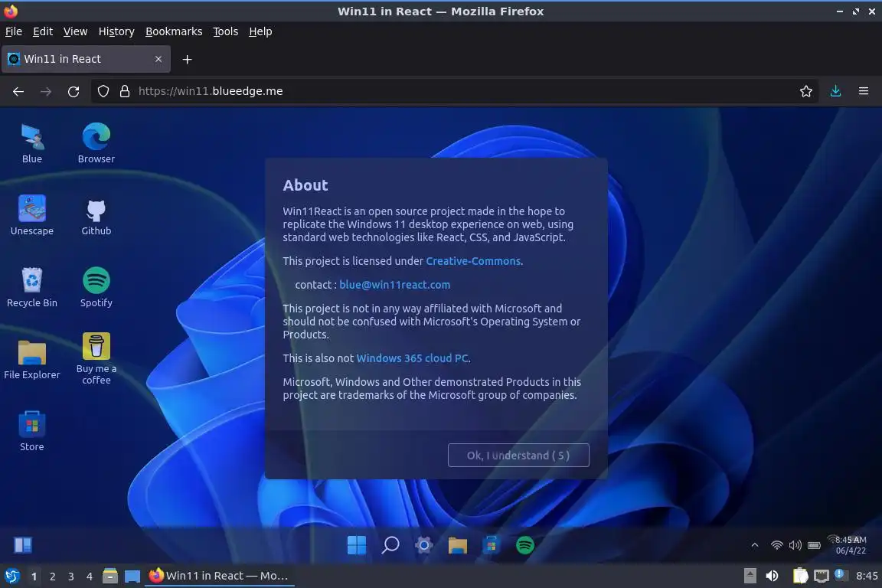The height and width of the screenshot is (588, 882).
Task: Open the Windows 365 cloud PC link
Action: click(413, 358)
